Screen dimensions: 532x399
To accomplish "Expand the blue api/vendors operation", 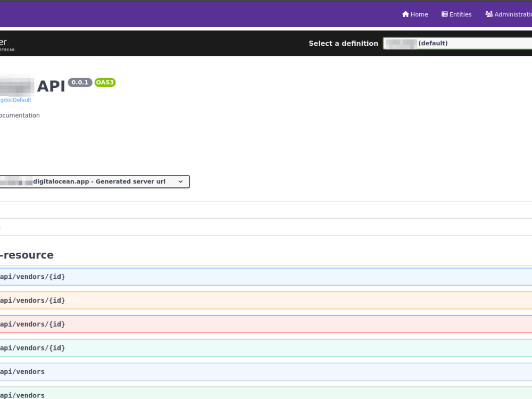I will pos(266,371).
